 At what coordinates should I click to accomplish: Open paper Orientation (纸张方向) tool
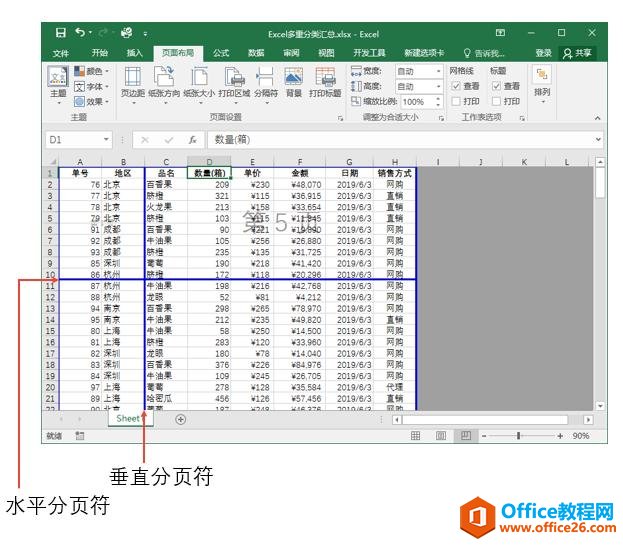coord(164,86)
